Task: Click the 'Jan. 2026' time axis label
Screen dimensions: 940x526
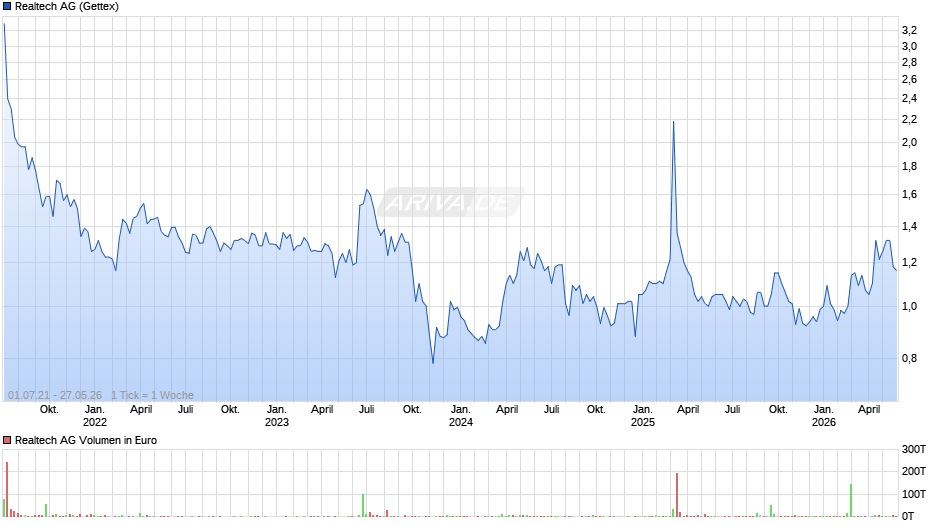Action: 824,416
